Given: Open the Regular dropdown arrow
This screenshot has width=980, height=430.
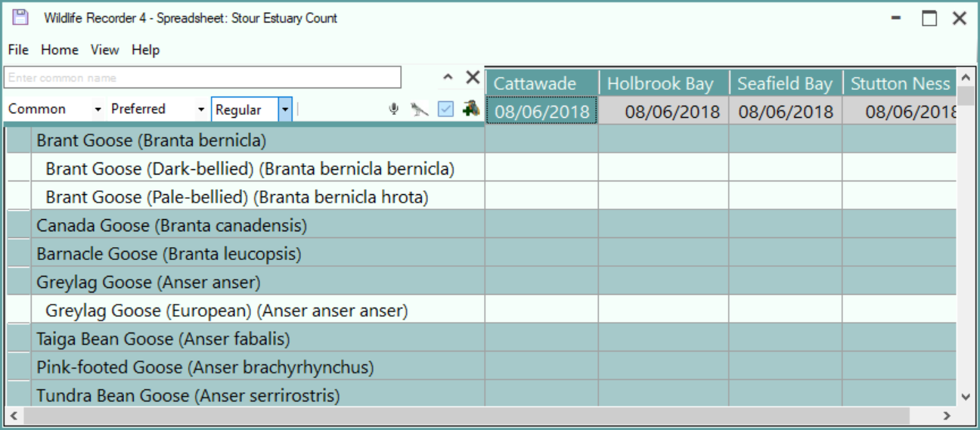Looking at the screenshot, I should (284, 110).
